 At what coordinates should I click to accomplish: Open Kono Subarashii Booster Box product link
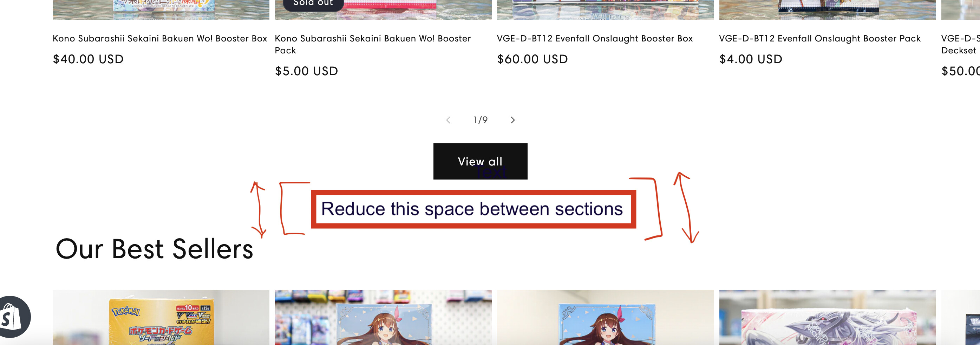pos(160,38)
